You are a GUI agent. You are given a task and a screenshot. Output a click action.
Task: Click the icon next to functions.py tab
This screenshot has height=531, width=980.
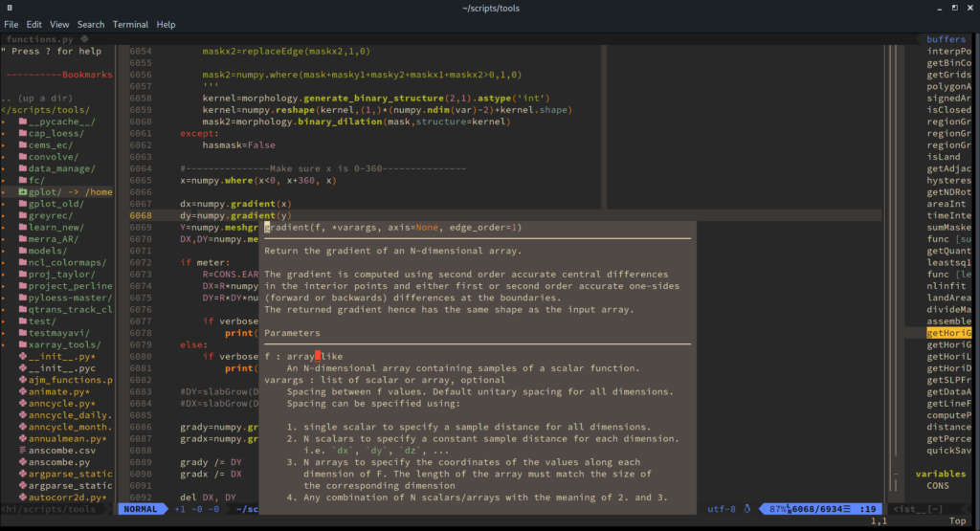coord(84,38)
